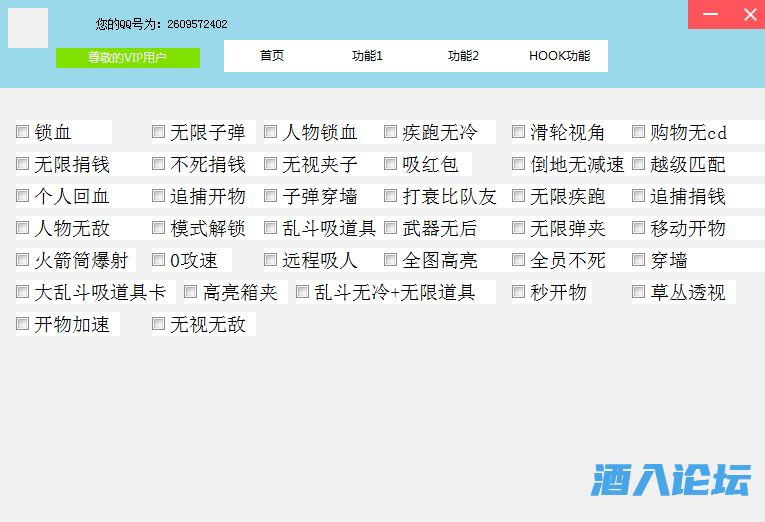Toggle the 草丛透视 checkbox
765x522 pixels.
coord(639,292)
